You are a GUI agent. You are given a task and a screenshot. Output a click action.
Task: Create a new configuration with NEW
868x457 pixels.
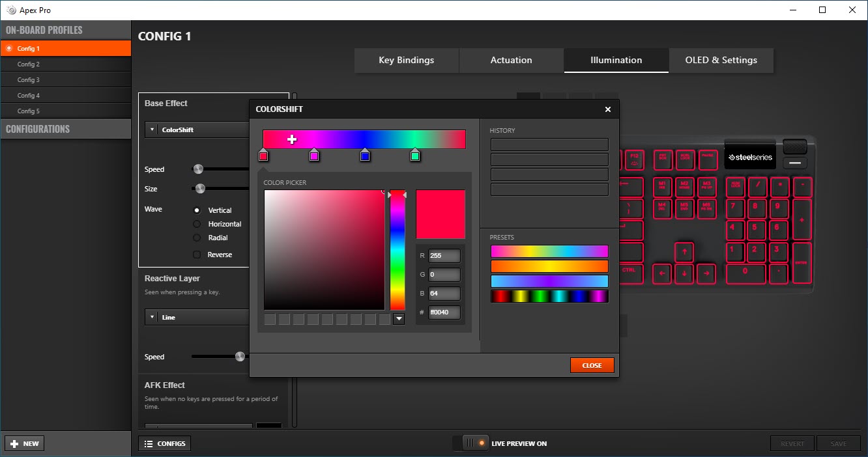[25, 443]
